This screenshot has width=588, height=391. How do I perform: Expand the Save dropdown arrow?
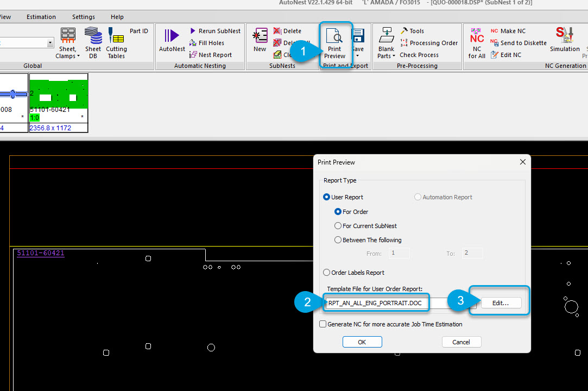[x=358, y=56]
